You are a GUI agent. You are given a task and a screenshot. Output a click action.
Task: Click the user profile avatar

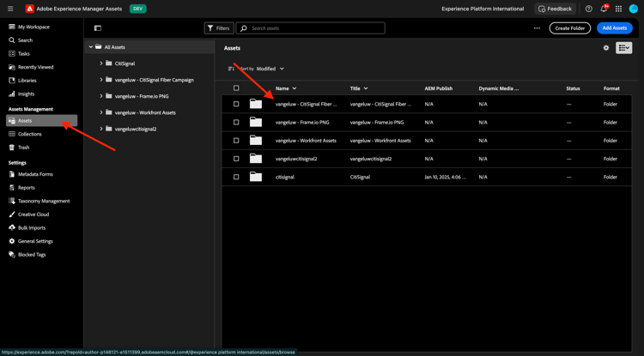[634, 9]
